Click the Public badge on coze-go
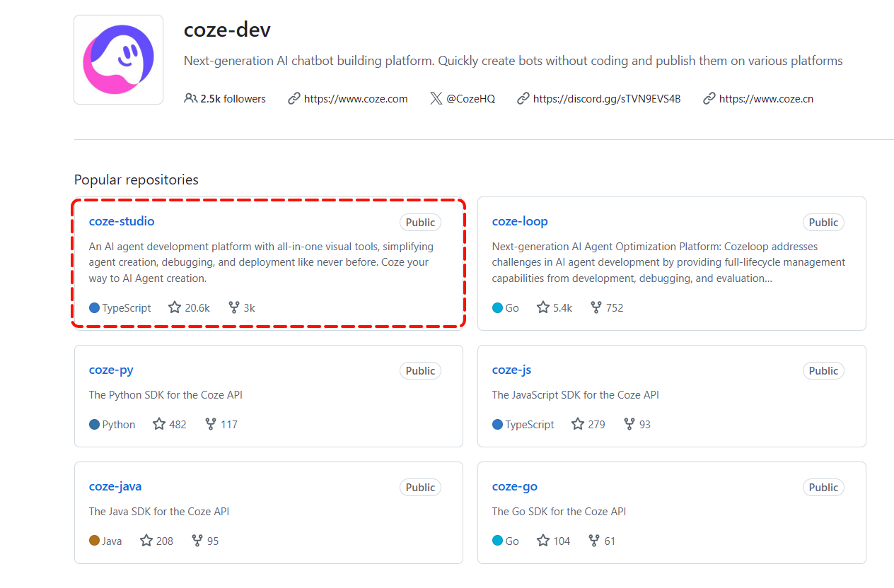Screen dimensions: 894x588 click(x=823, y=488)
